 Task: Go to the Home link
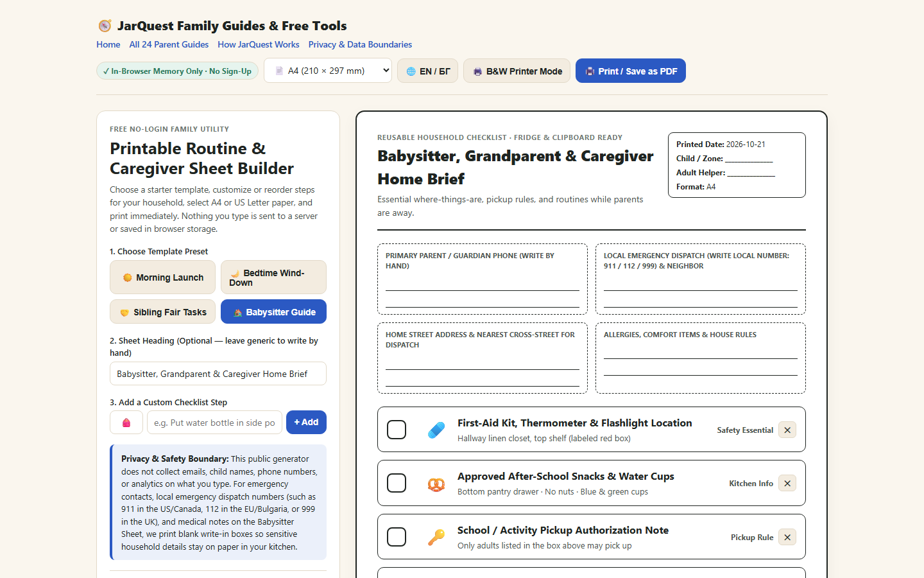click(x=108, y=44)
